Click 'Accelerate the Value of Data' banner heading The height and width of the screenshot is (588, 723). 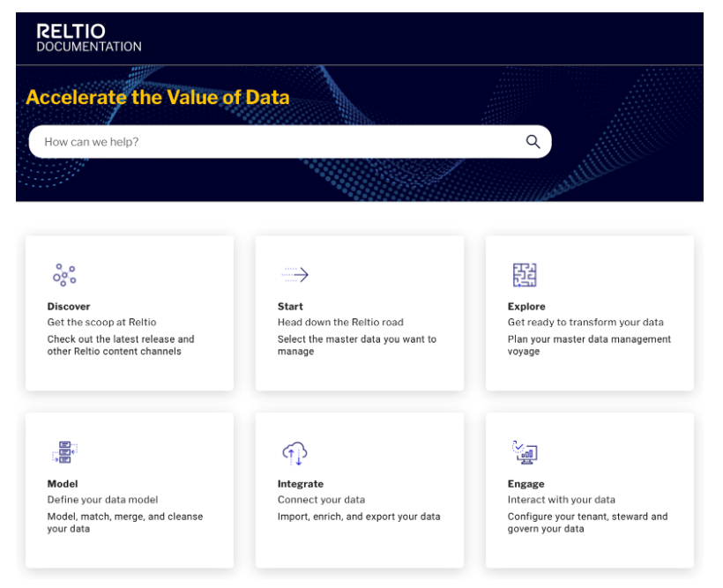pyautogui.click(x=158, y=97)
